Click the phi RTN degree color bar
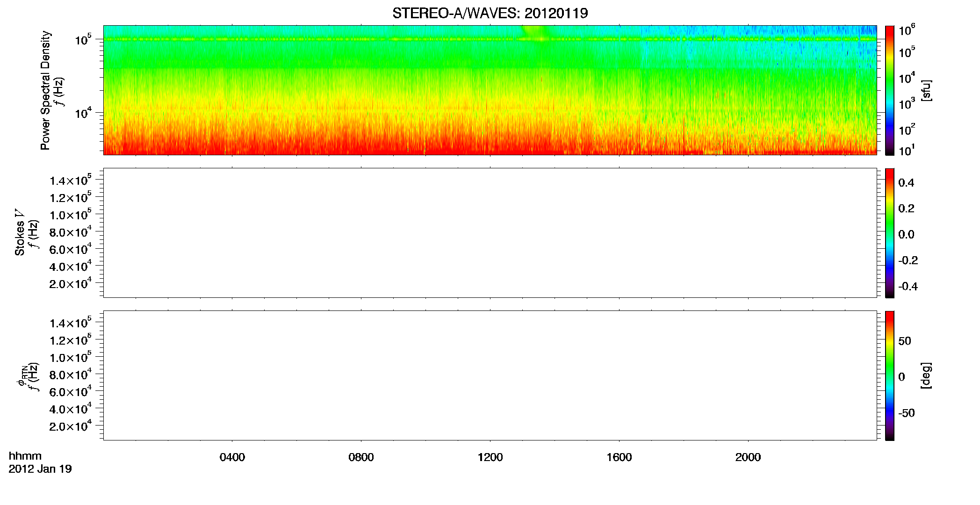Image resolution: width=980 pixels, height=505 pixels. [x=889, y=375]
